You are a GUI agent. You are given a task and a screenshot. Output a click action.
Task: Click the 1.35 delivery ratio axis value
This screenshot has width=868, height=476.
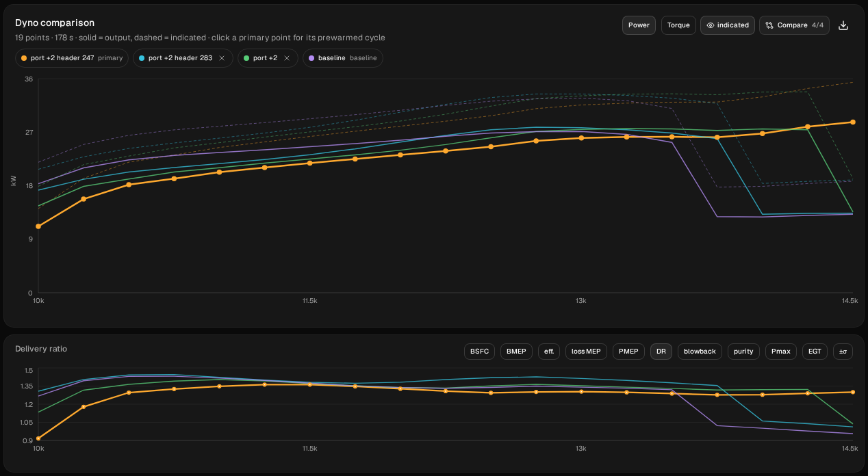pyautogui.click(x=27, y=387)
